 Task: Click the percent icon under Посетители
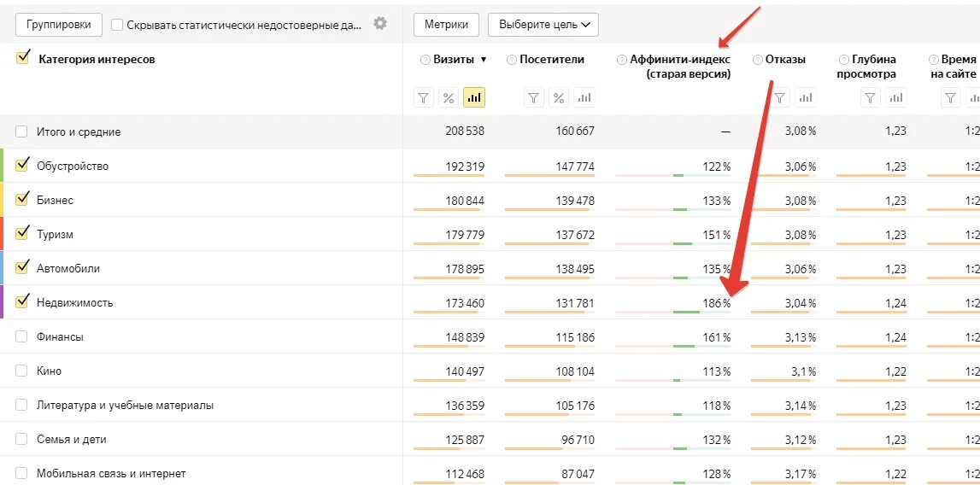559,98
